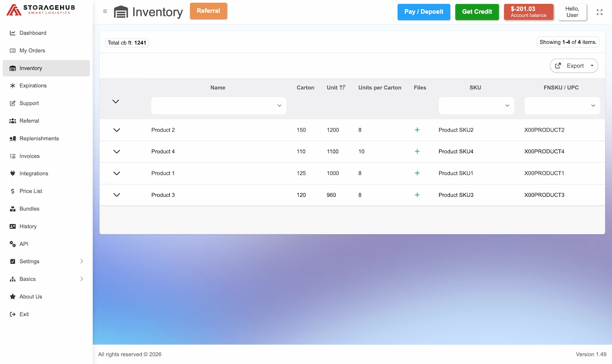This screenshot has width=612, height=364.
Task: Expand all rows using header chevron
Action: coord(116,101)
